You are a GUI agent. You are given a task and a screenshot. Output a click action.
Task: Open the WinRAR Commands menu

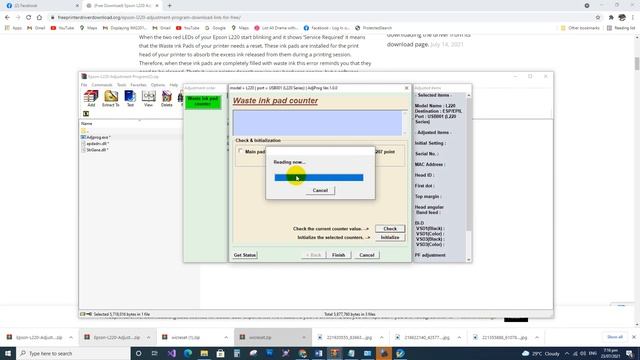point(102,85)
